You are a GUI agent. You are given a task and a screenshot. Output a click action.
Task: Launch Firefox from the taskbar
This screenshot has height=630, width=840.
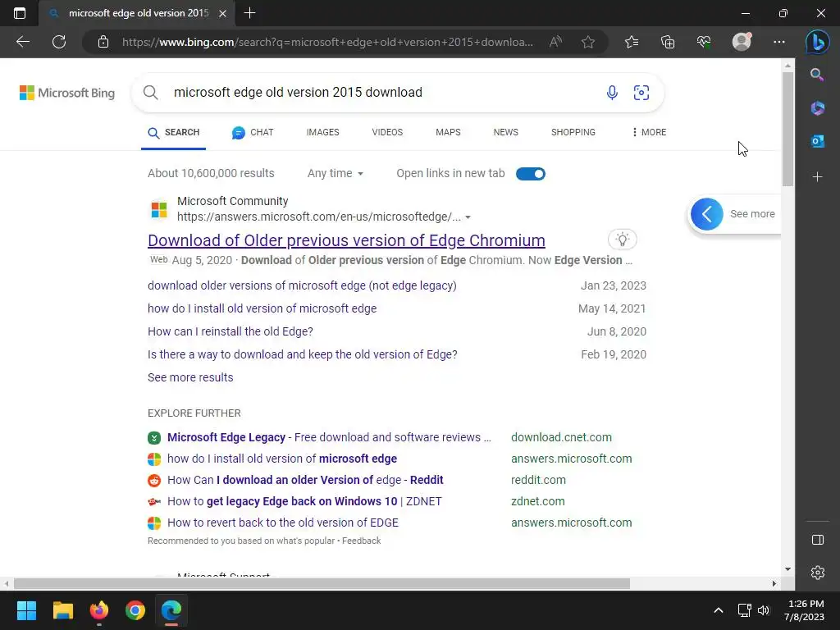tap(99, 610)
